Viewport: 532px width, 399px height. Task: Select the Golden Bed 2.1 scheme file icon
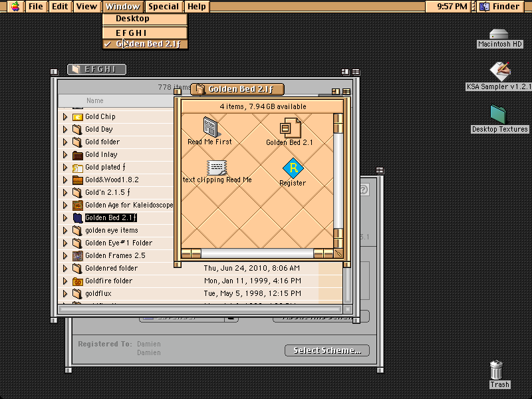click(291, 127)
